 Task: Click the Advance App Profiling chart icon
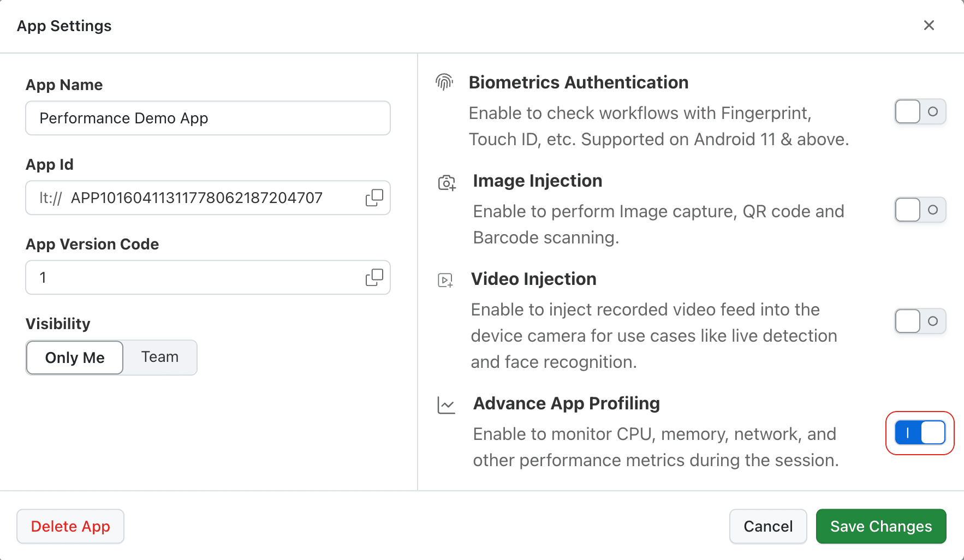446,405
